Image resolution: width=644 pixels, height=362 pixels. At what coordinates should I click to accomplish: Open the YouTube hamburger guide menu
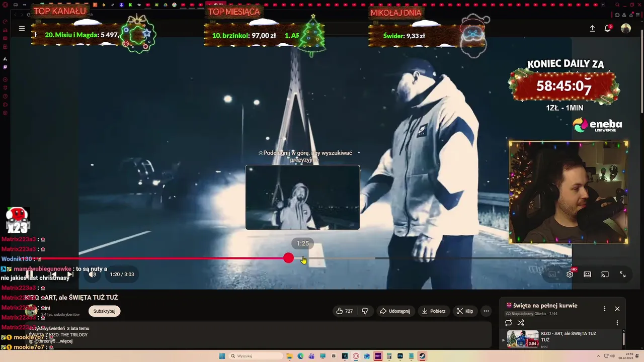[22, 28]
